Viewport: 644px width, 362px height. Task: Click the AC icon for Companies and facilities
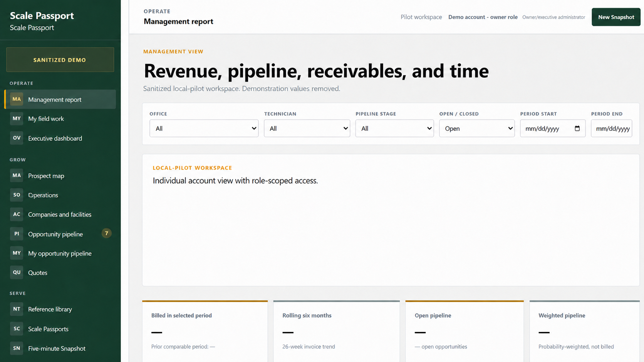point(17,214)
